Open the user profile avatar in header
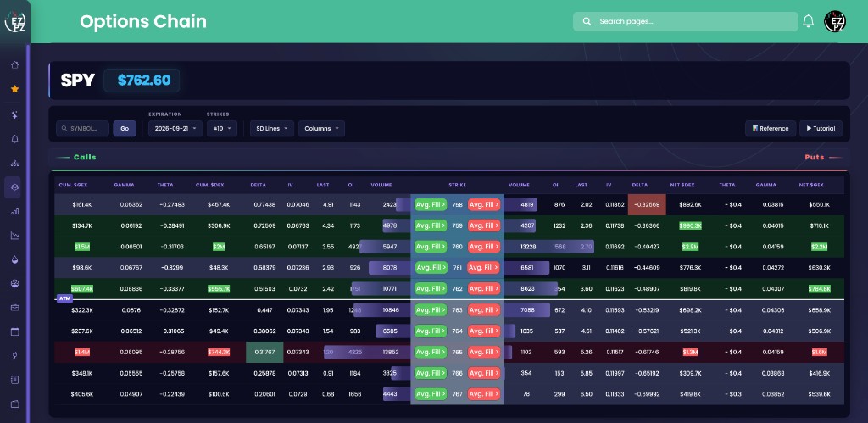 pyautogui.click(x=835, y=21)
